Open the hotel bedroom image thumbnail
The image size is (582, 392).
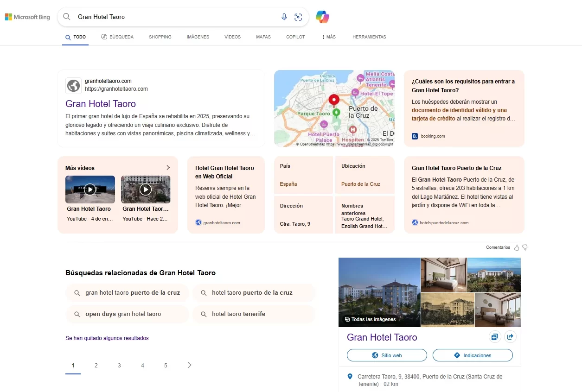pos(443,275)
